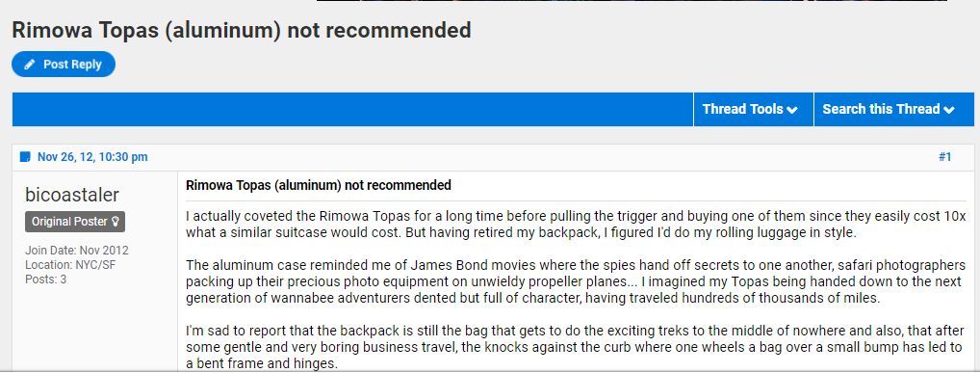The height and width of the screenshot is (373, 980).
Task: Open the post date Nov 26, 12 link
Action: coord(92,156)
